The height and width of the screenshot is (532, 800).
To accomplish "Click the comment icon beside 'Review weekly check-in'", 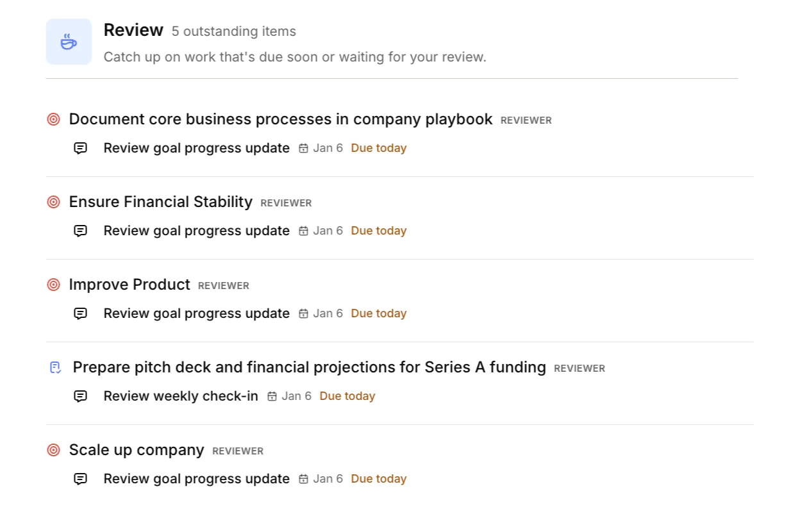I will 80,396.
